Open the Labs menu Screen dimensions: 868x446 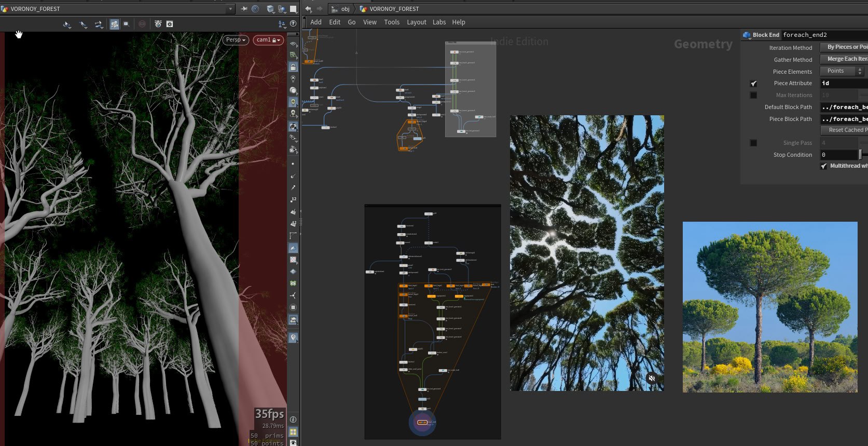point(439,22)
